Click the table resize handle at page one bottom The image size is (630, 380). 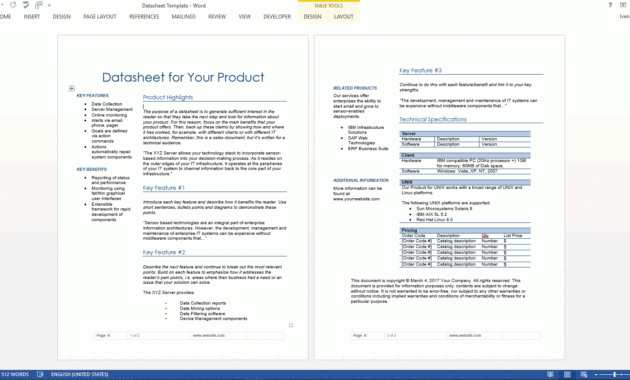pos(291,325)
